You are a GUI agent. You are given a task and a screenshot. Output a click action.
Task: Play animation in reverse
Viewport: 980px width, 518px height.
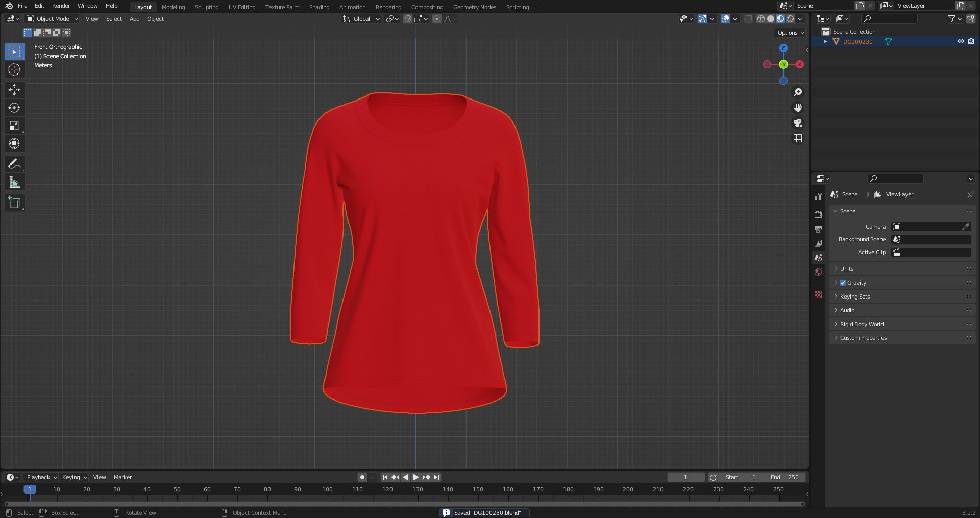406,477
